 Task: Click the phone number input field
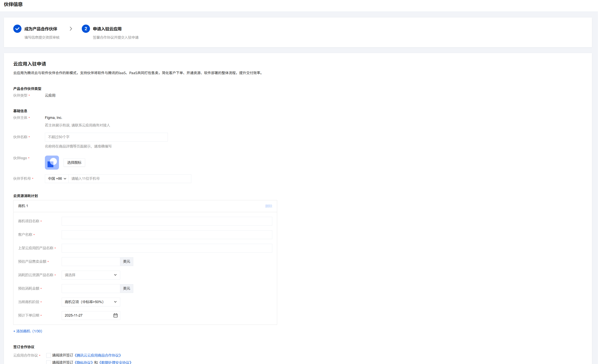pos(130,179)
